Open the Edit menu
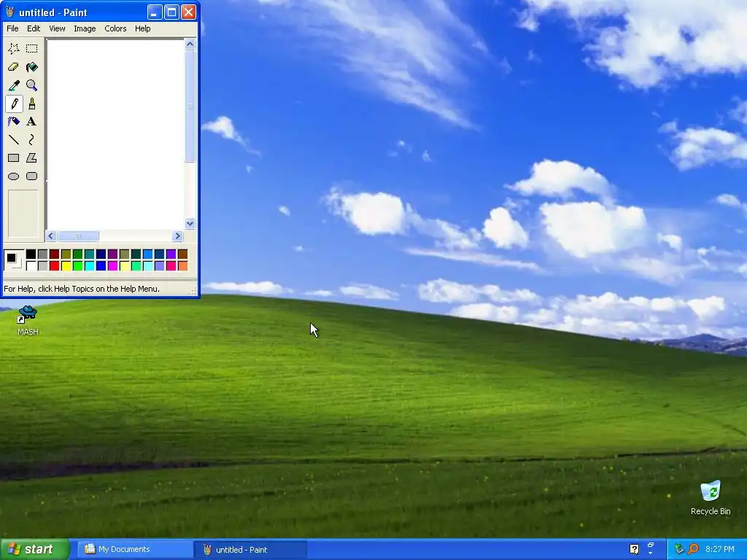Screen dimensions: 747x560 click(x=34, y=28)
